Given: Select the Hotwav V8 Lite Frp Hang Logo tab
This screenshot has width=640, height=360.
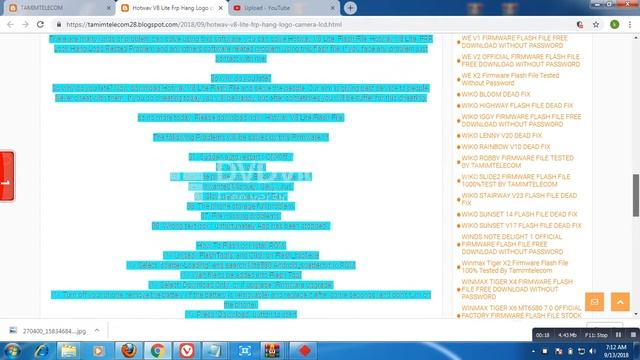Looking at the screenshot, I should [171, 8].
